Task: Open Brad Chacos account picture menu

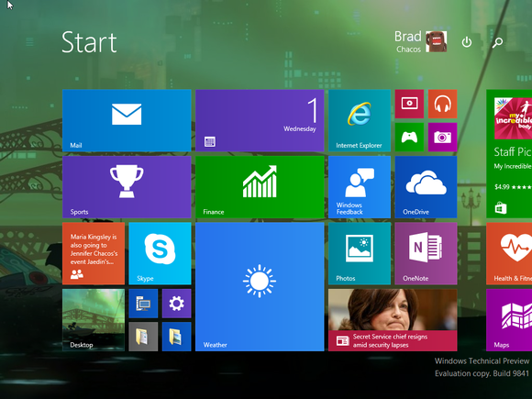Action: 437,41
